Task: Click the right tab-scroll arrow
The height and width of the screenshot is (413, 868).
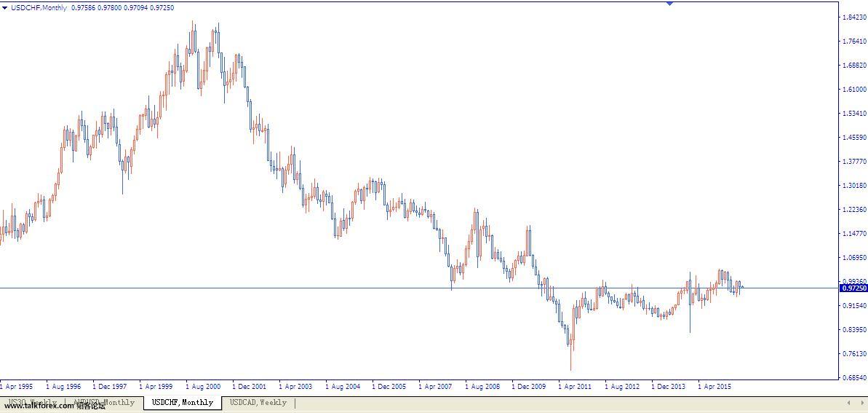Action: click(861, 403)
